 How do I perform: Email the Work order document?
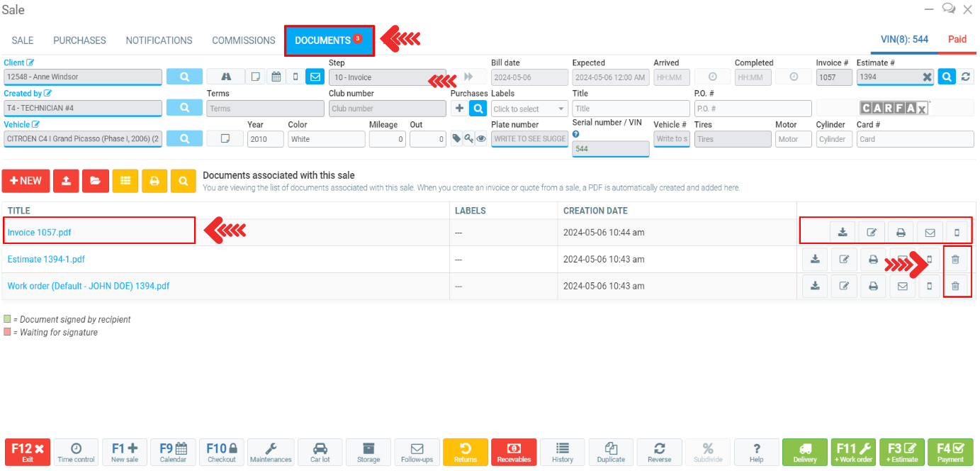[x=902, y=287]
